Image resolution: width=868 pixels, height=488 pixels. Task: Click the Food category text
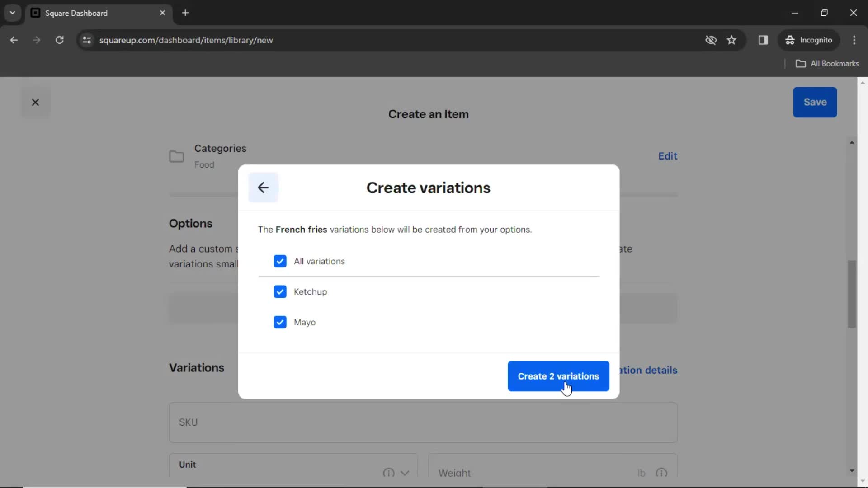tap(204, 165)
